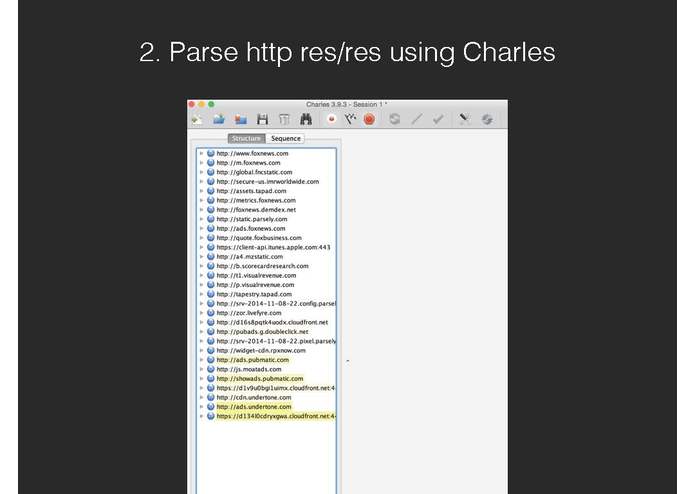
Task: Click globe icon beside d16s8pqtk4uodx.cloudfront.net
Action: point(211,322)
